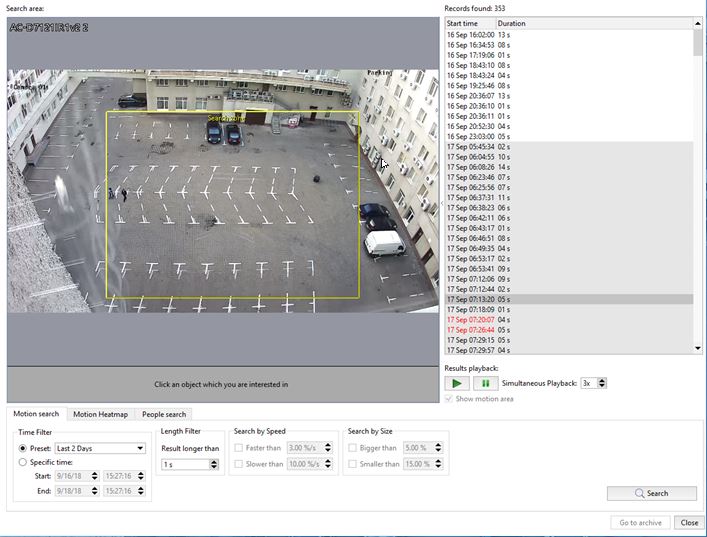Enable the Bigger than size checkbox
The height and width of the screenshot is (537, 707).
tap(353, 448)
